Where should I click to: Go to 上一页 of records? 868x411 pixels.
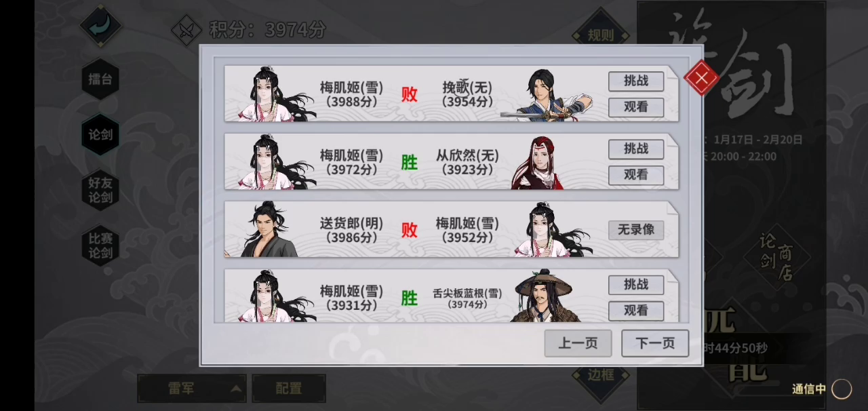pyautogui.click(x=578, y=343)
